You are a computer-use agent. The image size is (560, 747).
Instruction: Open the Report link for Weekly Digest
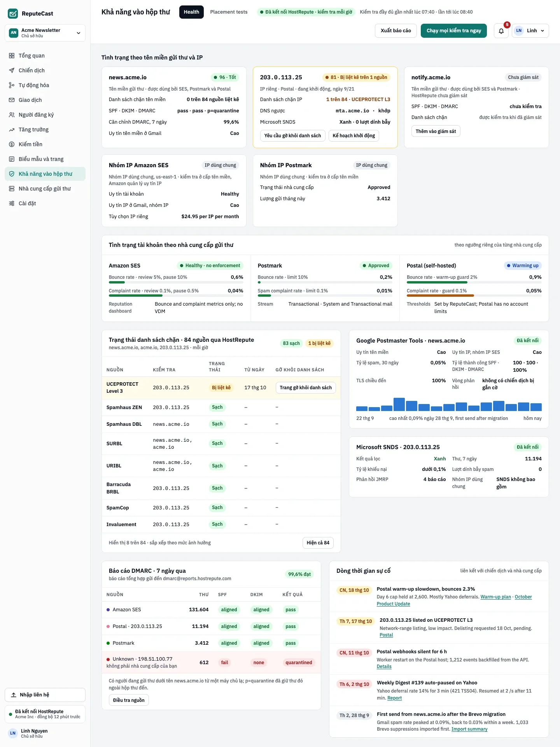394,698
